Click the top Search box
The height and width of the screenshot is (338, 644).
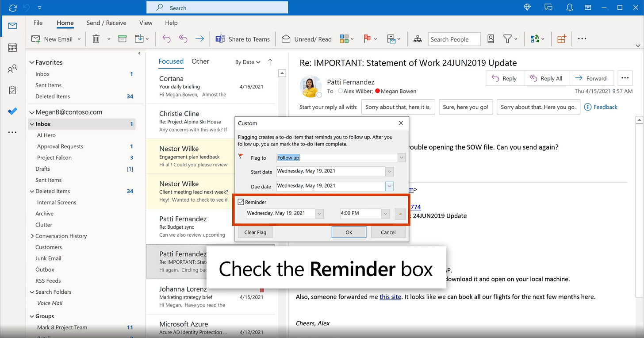pyautogui.click(x=217, y=8)
